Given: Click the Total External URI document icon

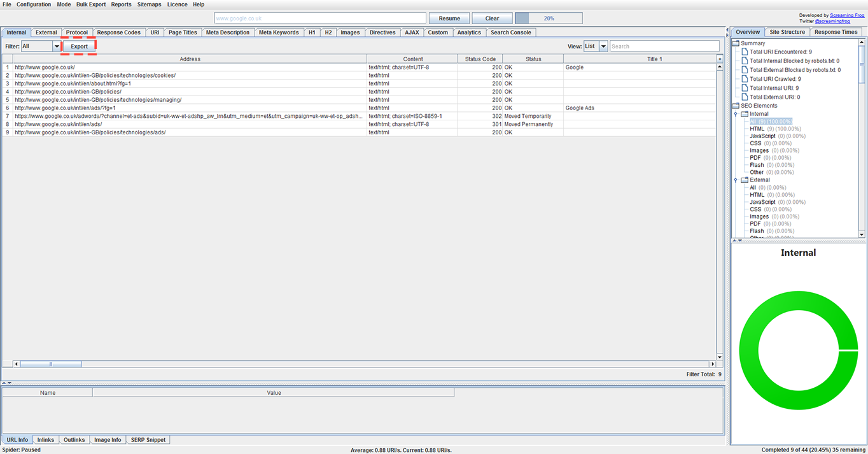Looking at the screenshot, I should pos(745,97).
